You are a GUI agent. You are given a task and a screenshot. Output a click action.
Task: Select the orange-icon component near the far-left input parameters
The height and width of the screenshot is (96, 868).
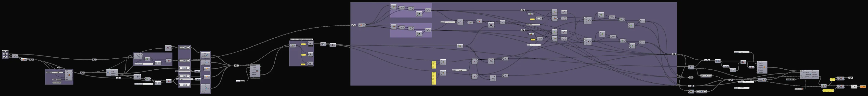(24, 60)
